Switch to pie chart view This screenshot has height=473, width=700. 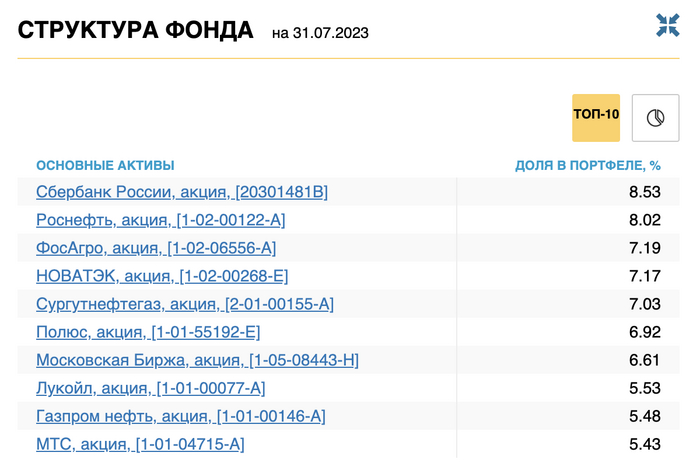click(655, 118)
